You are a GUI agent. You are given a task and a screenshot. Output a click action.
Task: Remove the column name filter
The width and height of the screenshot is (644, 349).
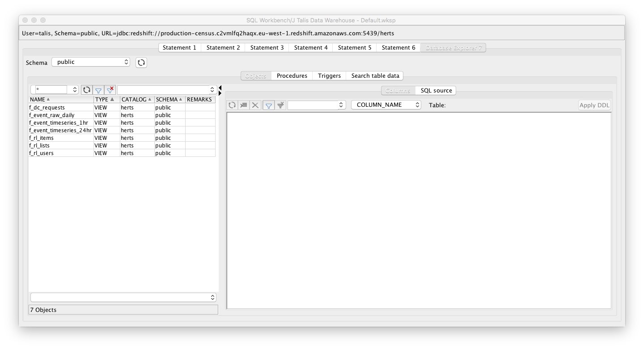280,105
